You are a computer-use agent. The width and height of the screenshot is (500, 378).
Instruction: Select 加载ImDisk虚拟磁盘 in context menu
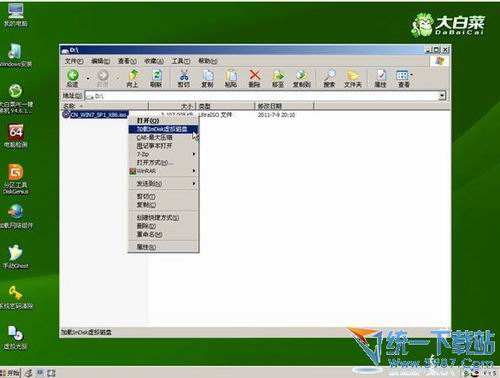pos(163,129)
